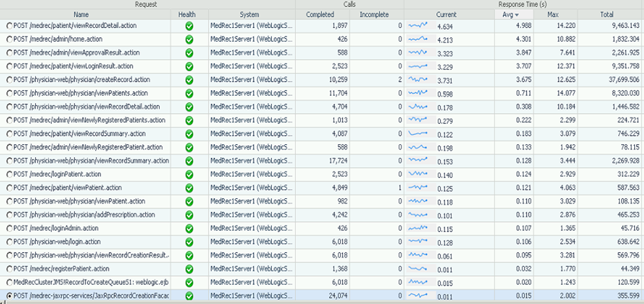Click green health icon for viewRecordDetail.action row
Viewport: 644px width, 304px height.
click(x=189, y=26)
